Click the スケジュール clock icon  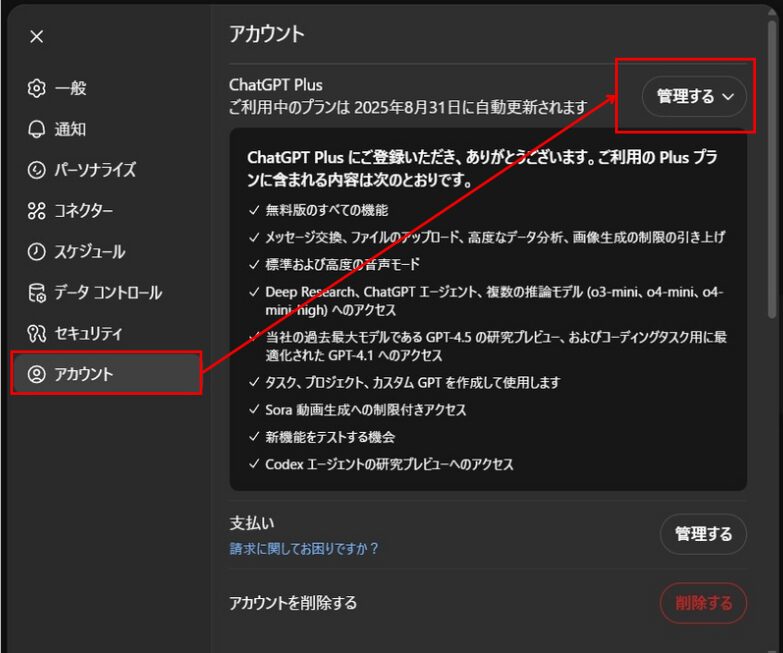coord(36,252)
